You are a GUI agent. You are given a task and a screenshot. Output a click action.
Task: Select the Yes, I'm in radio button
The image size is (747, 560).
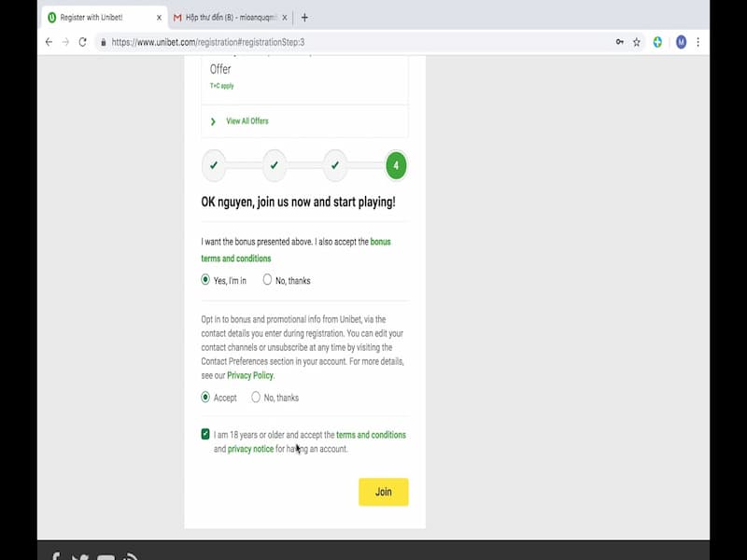pyautogui.click(x=204, y=279)
